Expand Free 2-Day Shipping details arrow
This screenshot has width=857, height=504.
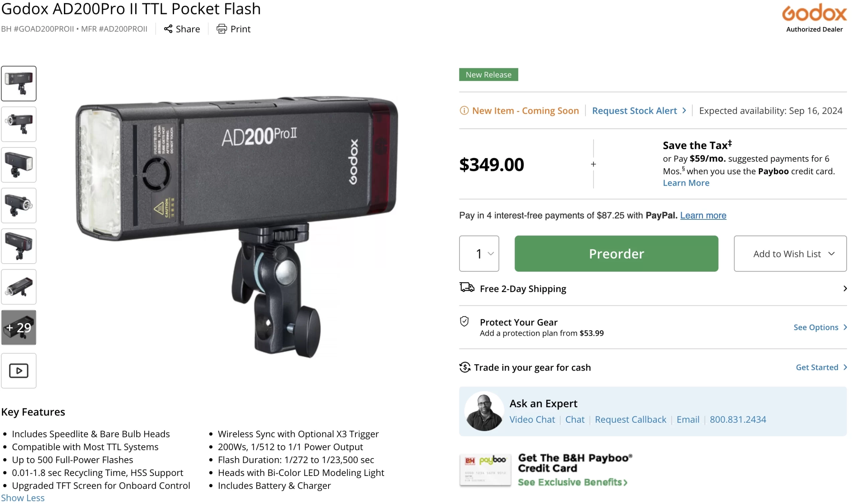845,289
